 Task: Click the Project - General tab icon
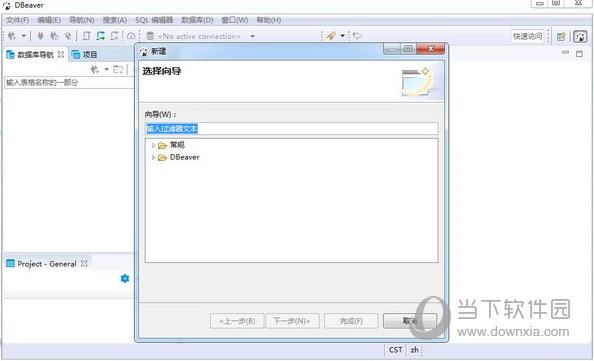click(10, 263)
